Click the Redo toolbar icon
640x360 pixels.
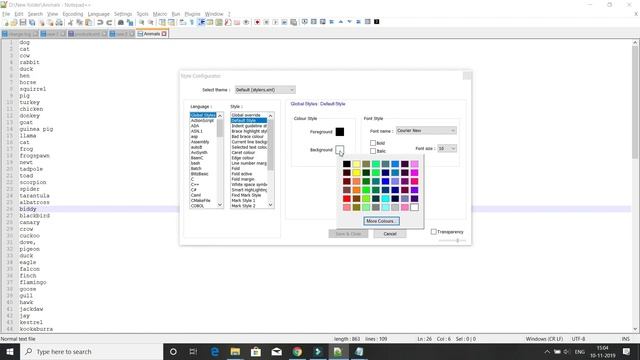(109, 22)
